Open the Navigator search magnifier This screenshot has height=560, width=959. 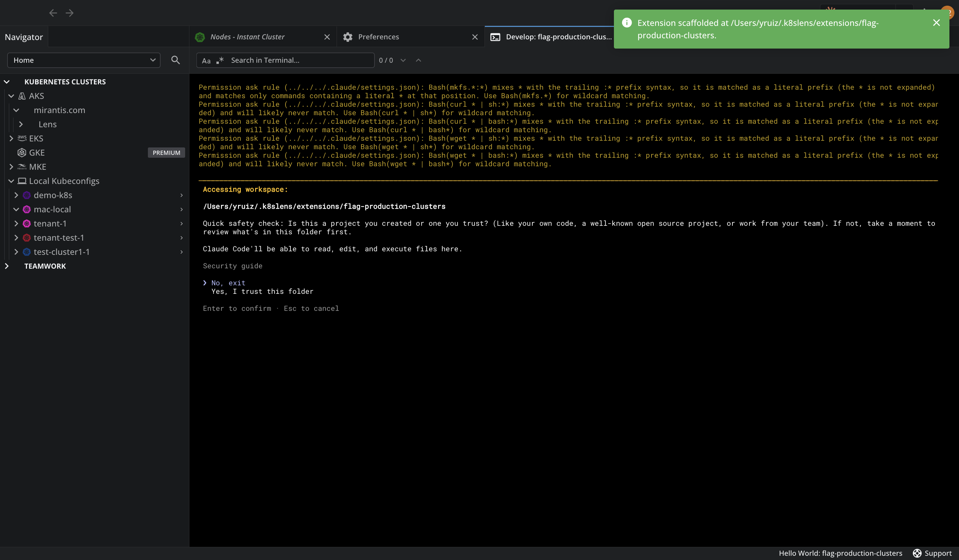[176, 60]
